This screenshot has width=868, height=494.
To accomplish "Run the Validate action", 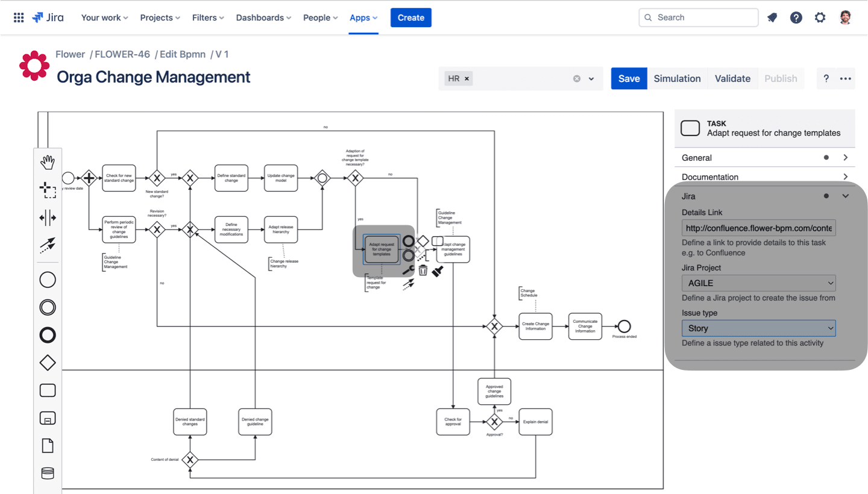I will click(x=732, y=78).
